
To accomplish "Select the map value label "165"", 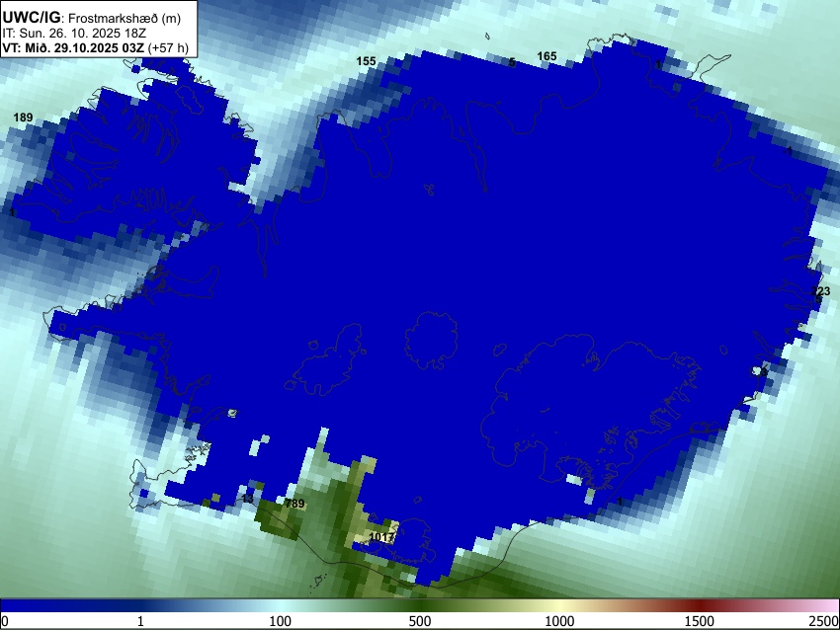I will pyautogui.click(x=546, y=56).
